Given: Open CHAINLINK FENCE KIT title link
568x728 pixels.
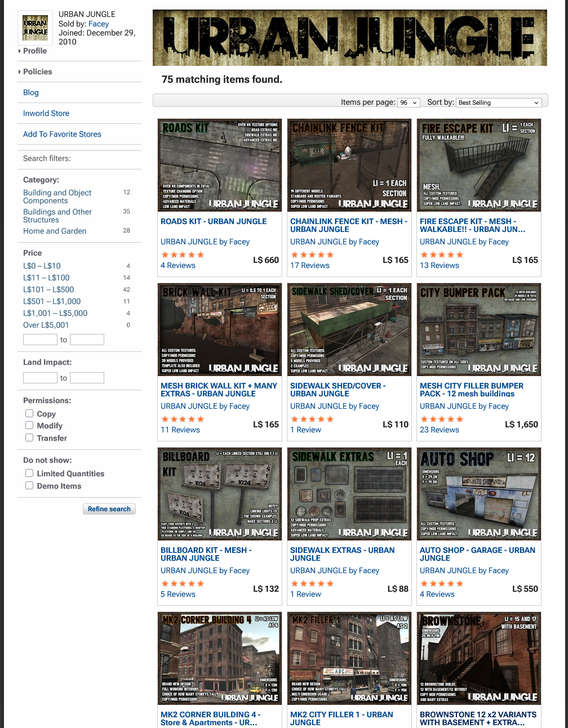Looking at the screenshot, I should [349, 225].
